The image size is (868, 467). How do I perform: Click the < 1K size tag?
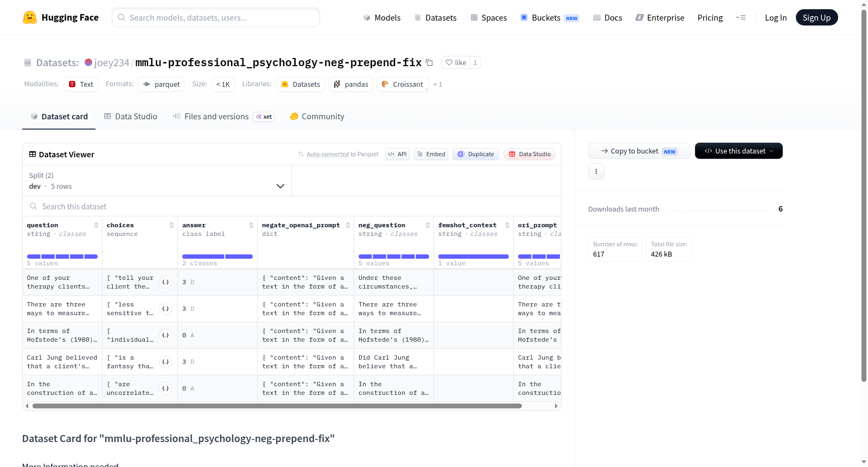coord(223,84)
